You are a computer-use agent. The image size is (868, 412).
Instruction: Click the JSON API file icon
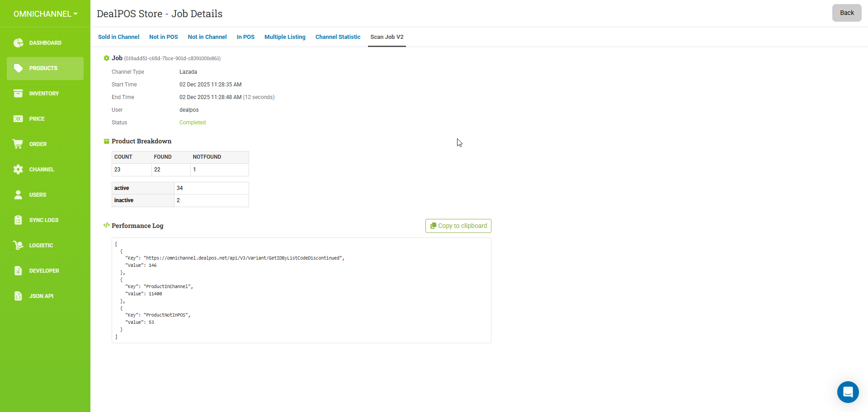(x=18, y=296)
